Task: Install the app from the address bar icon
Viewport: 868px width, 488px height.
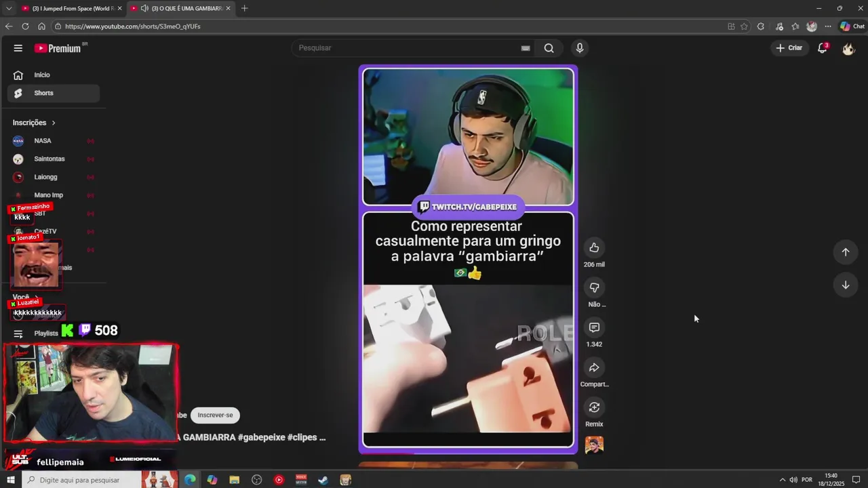Action: click(x=731, y=26)
